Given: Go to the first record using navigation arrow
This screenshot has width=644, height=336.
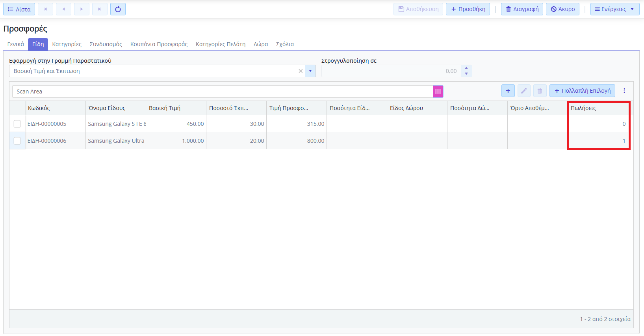Looking at the screenshot, I should tap(45, 9).
